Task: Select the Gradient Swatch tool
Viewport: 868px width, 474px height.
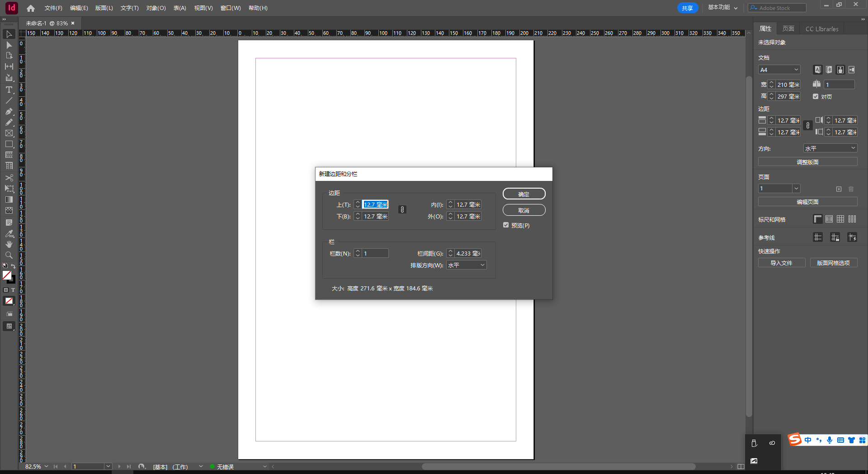Action: pyautogui.click(x=9, y=199)
